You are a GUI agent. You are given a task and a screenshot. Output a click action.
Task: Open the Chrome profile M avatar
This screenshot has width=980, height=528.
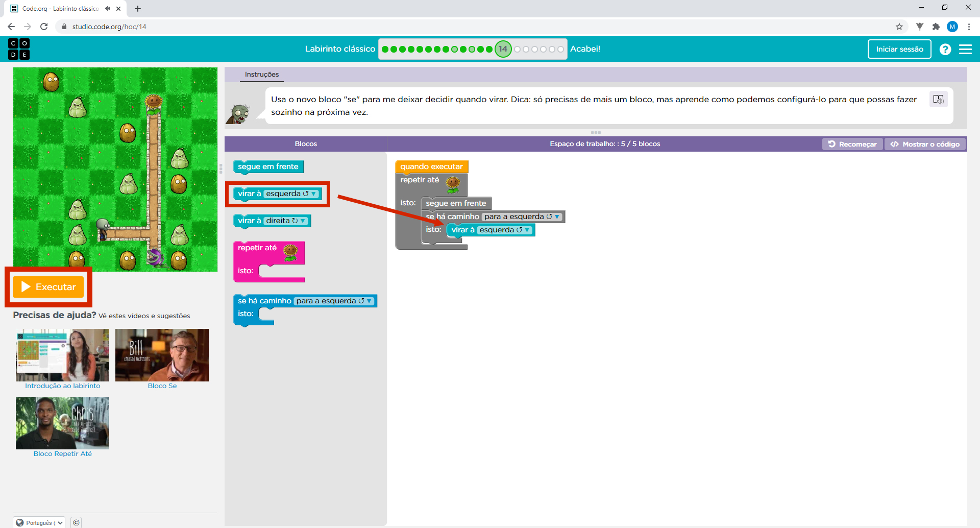[952, 27]
